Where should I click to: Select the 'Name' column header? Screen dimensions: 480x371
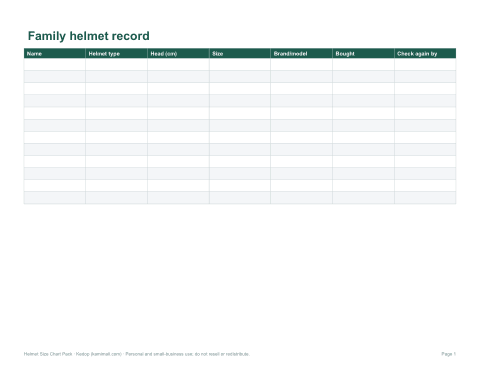(55, 53)
